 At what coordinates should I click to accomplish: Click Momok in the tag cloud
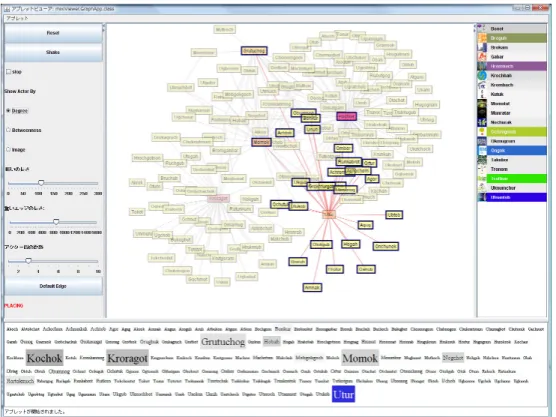360,358
